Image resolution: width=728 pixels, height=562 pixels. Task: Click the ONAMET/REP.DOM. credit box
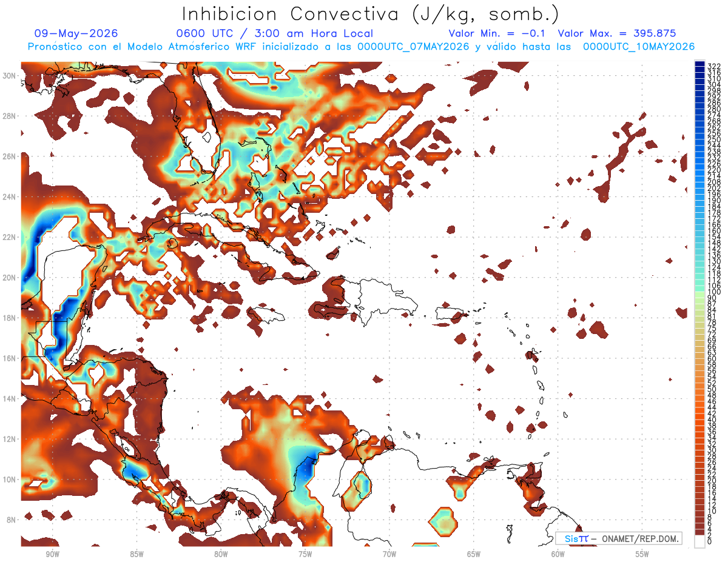618,538
